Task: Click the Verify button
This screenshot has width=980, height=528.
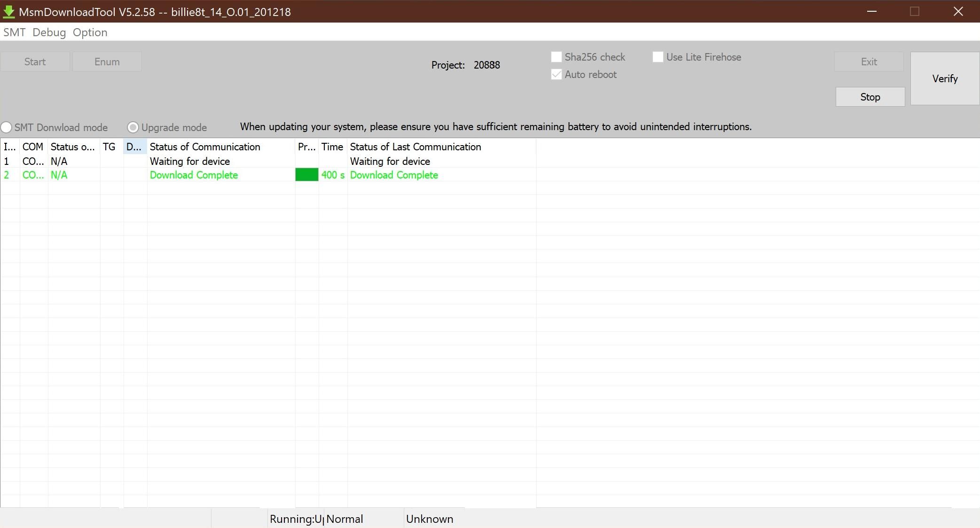Action: pos(944,78)
